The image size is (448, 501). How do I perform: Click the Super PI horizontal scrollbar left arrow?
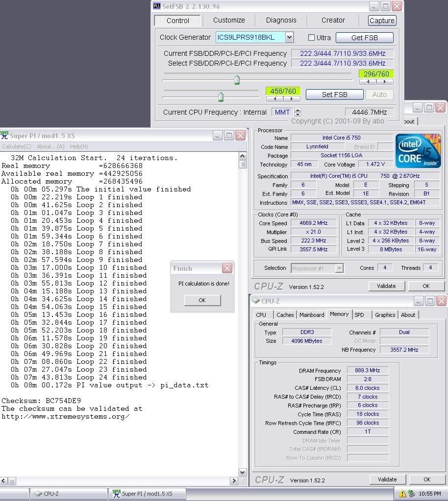pos(4,480)
